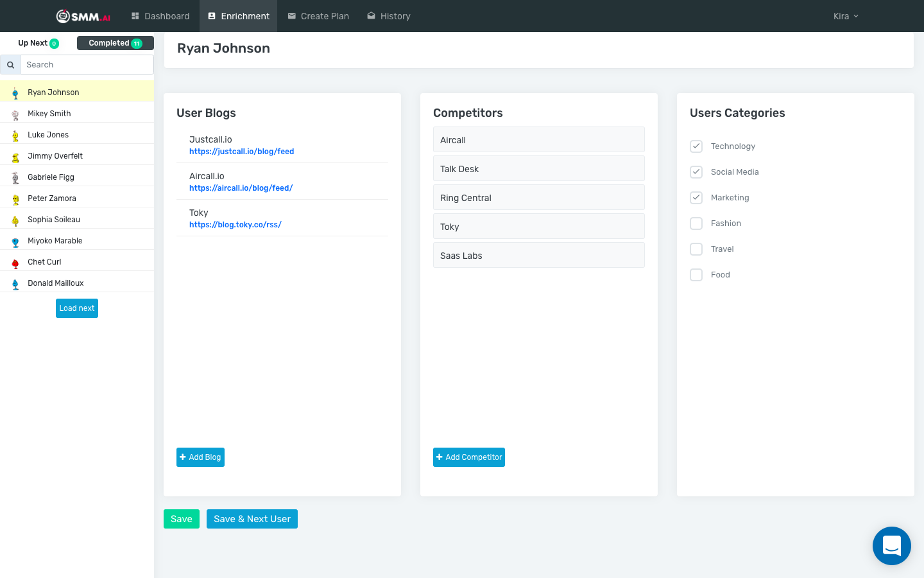The image size is (924, 578).
Task: Click Miyoko Marable's avatar icon
Action: coord(15,241)
